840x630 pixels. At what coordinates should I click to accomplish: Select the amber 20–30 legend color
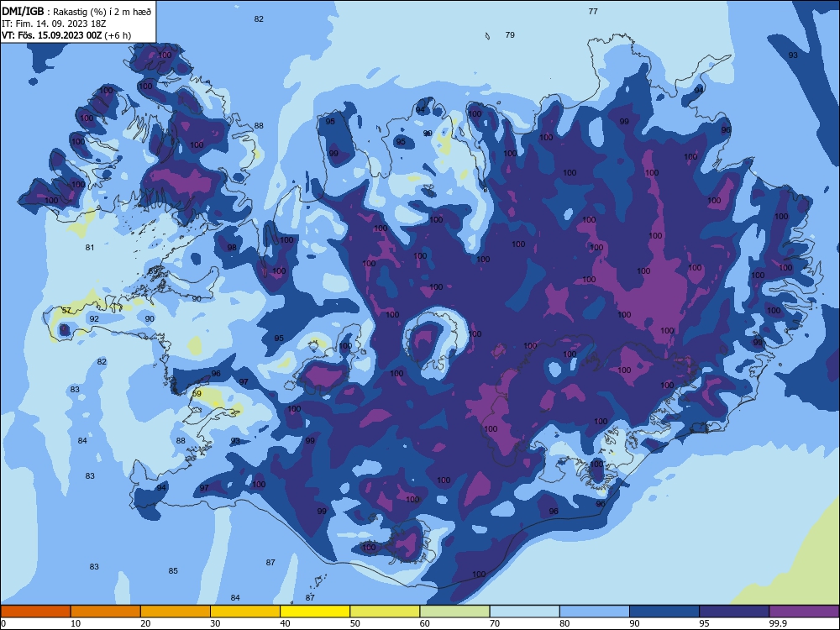click(176, 612)
